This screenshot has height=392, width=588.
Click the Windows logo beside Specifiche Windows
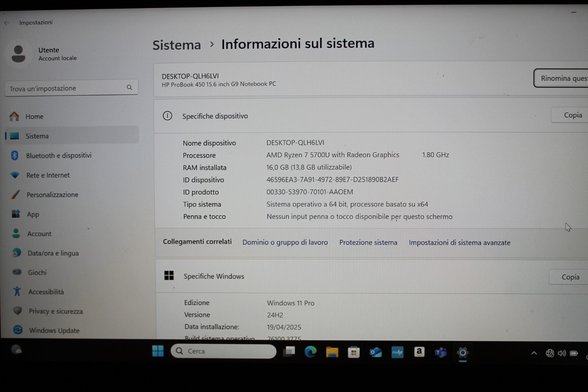[169, 275]
